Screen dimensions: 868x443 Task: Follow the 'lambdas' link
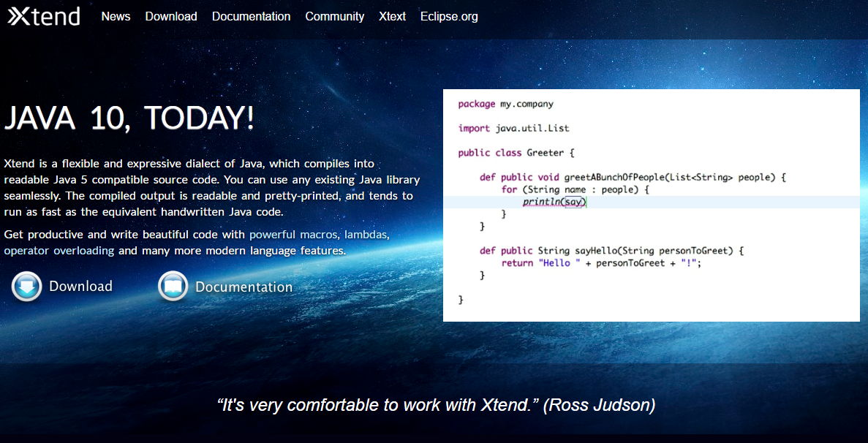coord(366,235)
